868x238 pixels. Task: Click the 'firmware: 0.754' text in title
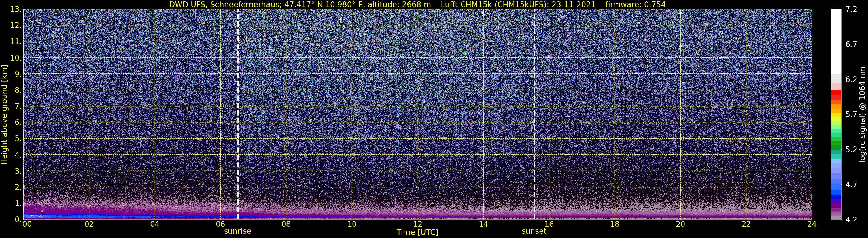tap(636, 4)
